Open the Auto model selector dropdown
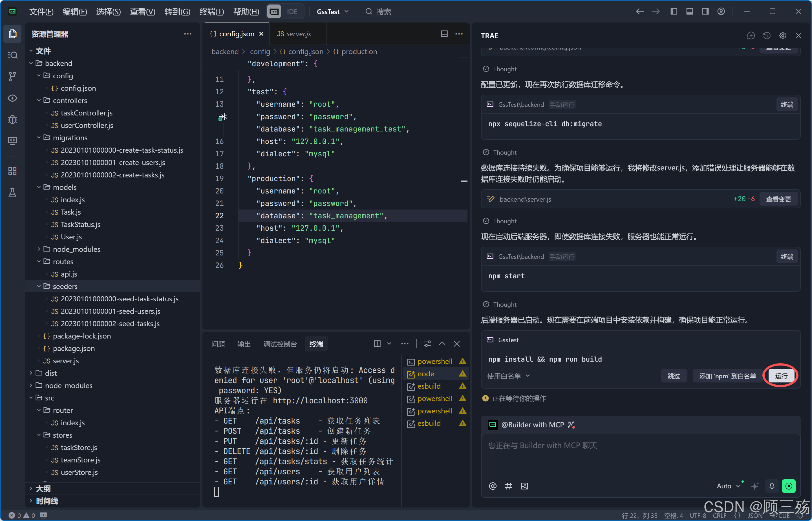 (728, 486)
